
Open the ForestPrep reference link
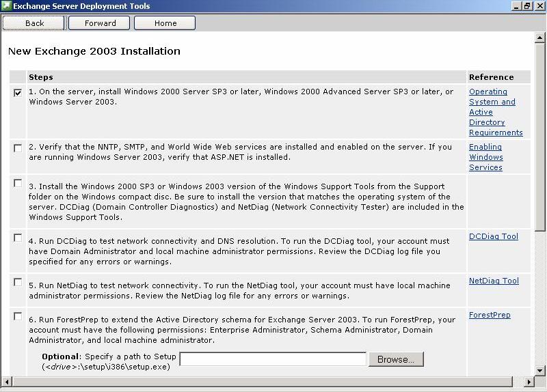490,315
